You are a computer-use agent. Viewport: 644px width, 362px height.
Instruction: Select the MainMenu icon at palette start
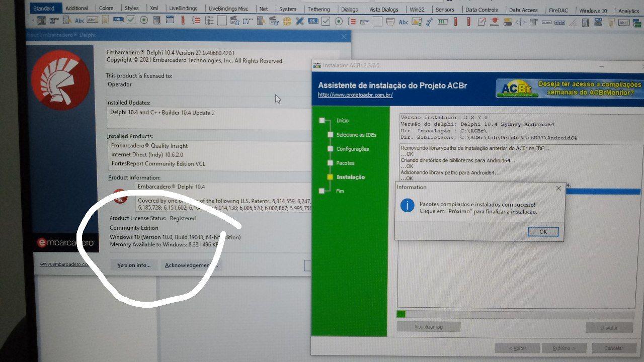[41, 21]
